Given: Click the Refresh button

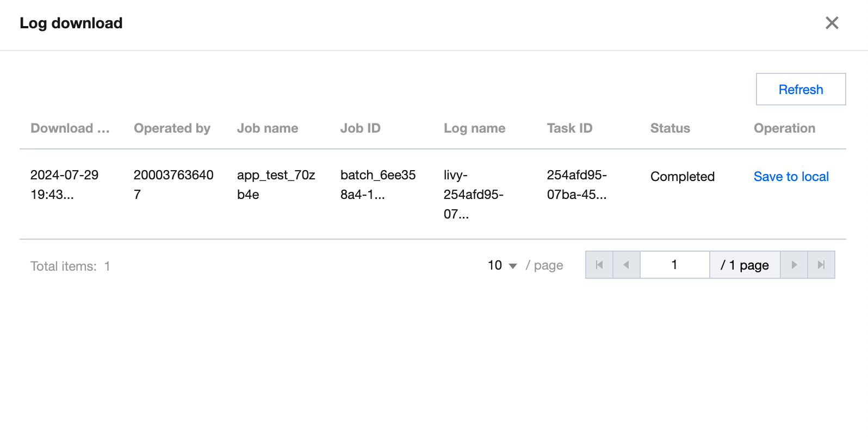Looking at the screenshot, I should (x=801, y=89).
